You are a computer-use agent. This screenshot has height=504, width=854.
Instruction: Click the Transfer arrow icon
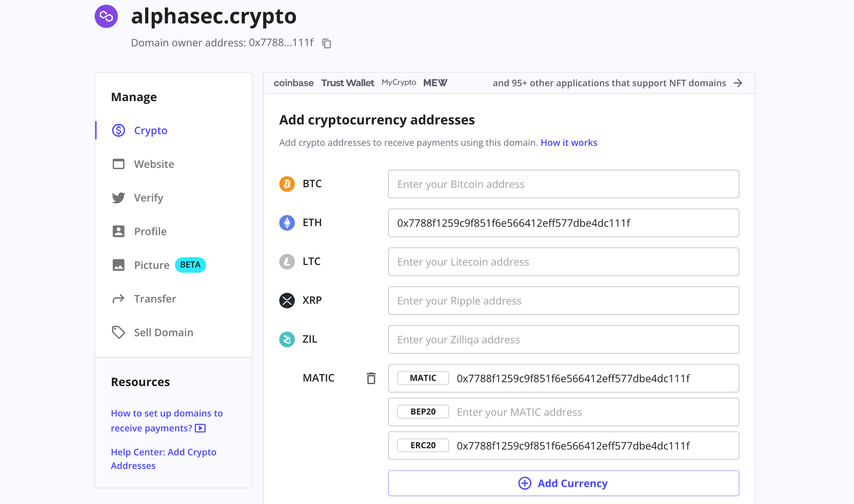tap(118, 299)
